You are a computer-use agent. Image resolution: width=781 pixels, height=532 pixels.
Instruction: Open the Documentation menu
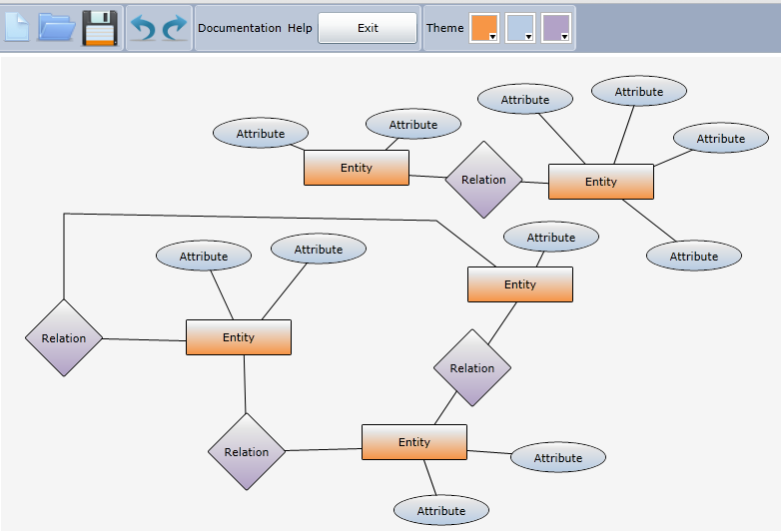click(x=240, y=28)
